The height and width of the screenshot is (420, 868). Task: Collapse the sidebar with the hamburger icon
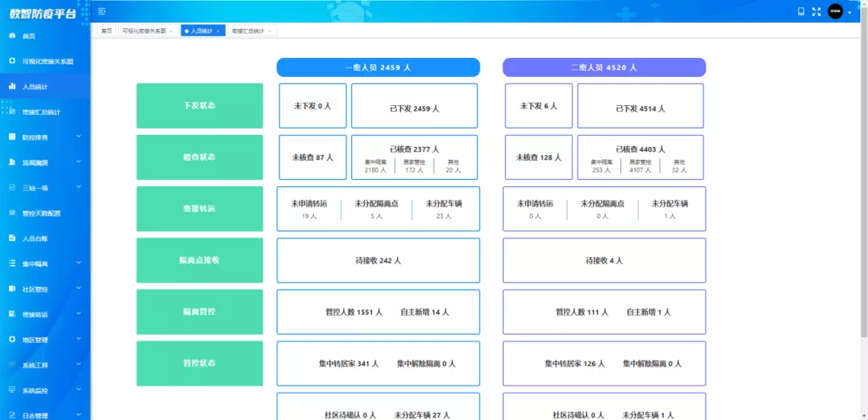click(101, 11)
